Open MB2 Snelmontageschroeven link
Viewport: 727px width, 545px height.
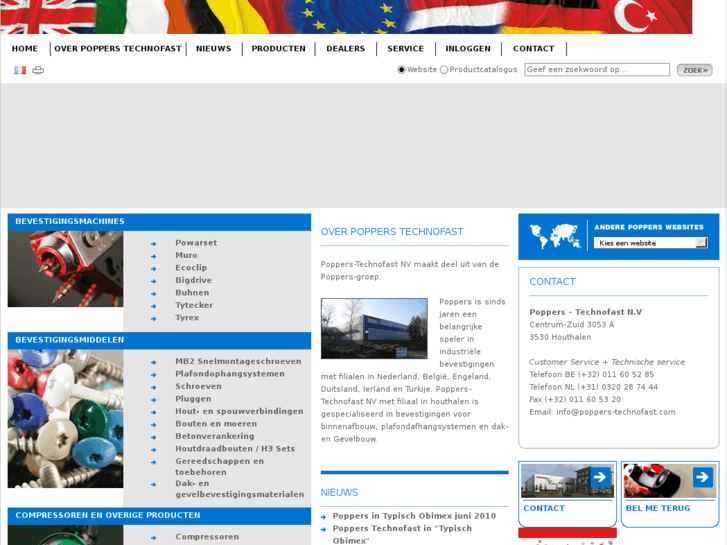238,361
